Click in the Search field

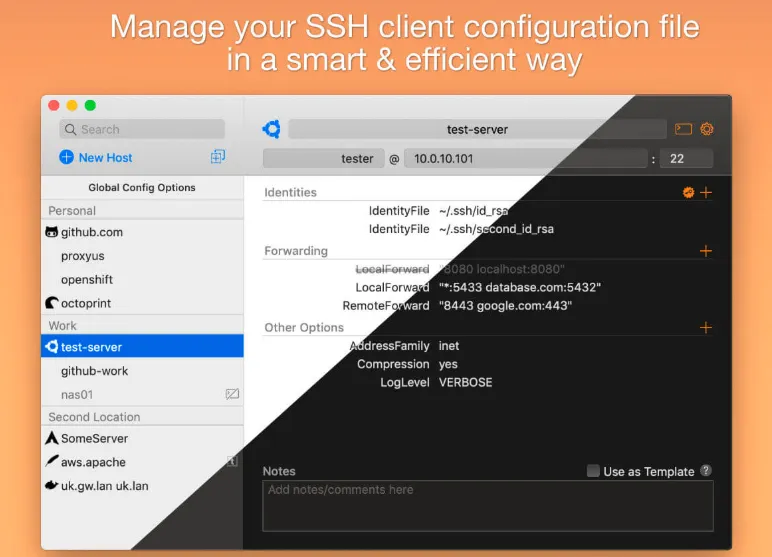(x=142, y=130)
